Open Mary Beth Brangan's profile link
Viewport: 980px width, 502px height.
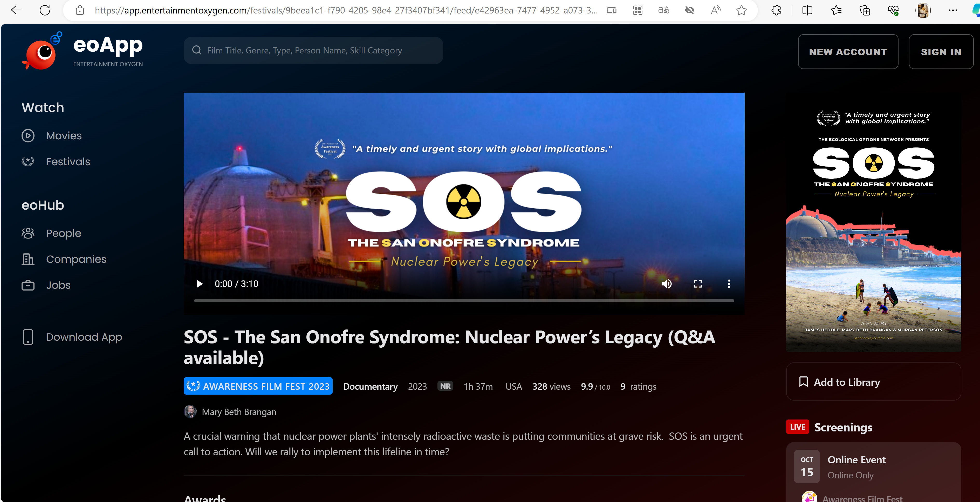(x=239, y=412)
